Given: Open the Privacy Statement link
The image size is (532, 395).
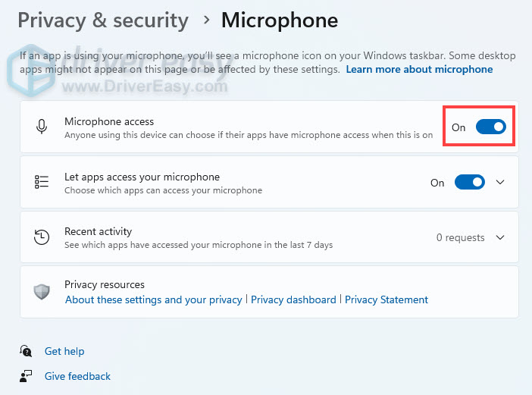Looking at the screenshot, I should click(386, 299).
